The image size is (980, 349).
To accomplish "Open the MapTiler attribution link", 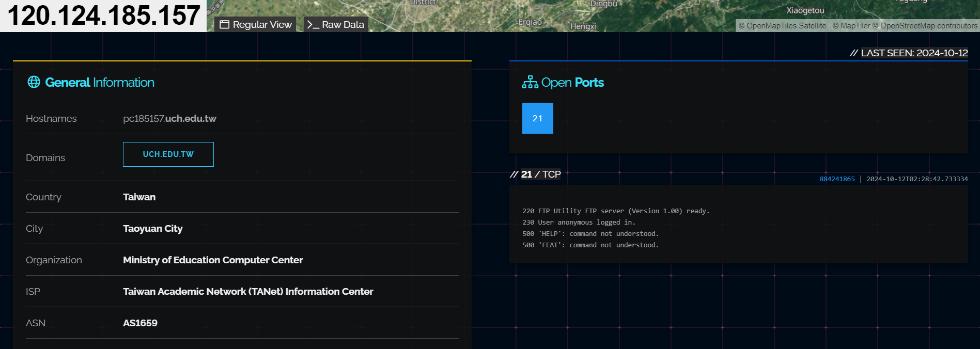I will tap(851, 26).
